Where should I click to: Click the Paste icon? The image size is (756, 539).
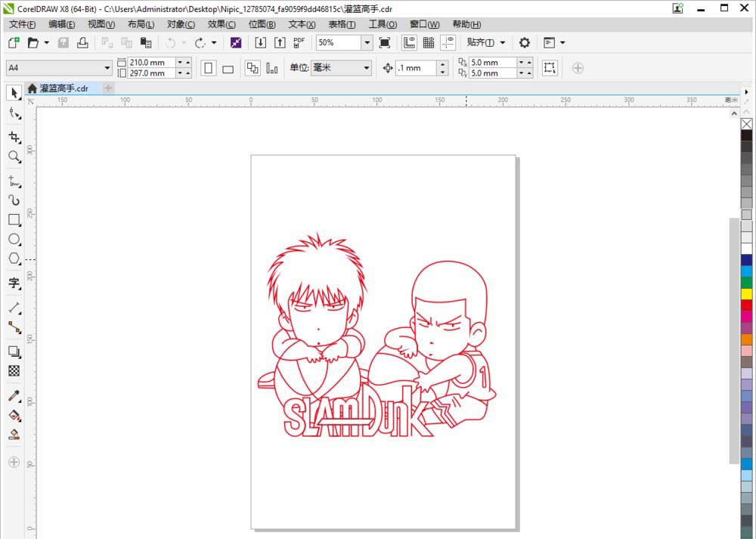point(146,42)
